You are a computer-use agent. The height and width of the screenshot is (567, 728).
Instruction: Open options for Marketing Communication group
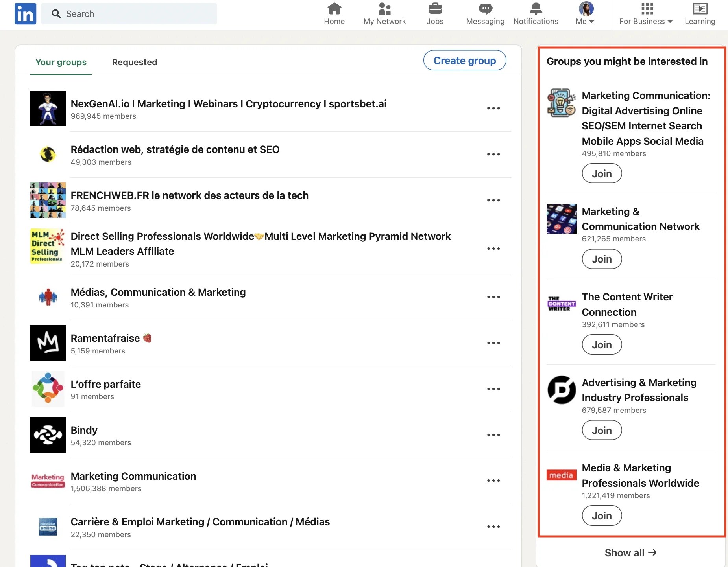(493, 480)
